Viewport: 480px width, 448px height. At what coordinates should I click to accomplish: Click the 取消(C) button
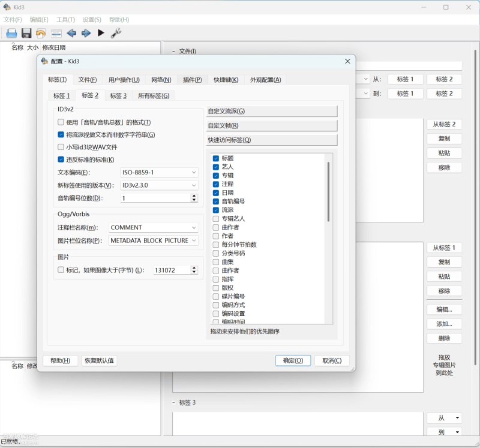[x=332, y=360]
